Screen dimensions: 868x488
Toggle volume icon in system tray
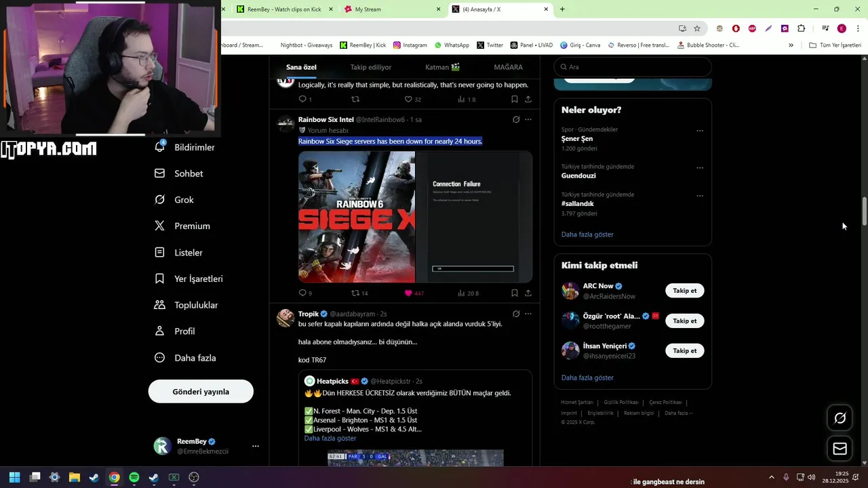(812, 477)
